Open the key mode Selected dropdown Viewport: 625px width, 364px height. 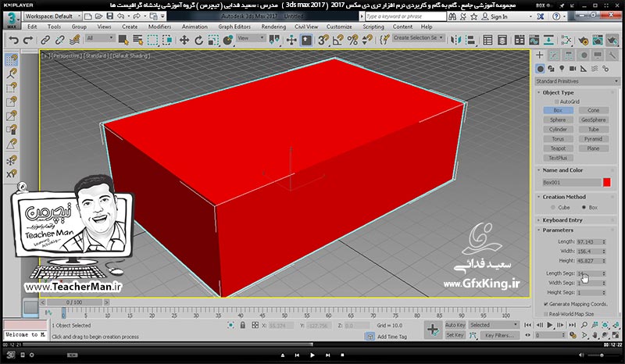pos(494,325)
